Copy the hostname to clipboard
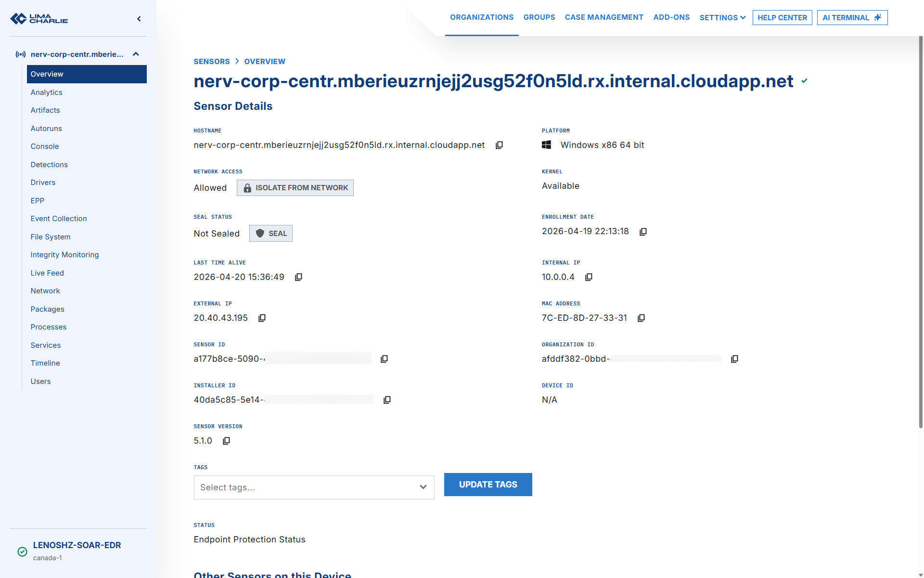Image resolution: width=924 pixels, height=578 pixels. click(x=499, y=145)
